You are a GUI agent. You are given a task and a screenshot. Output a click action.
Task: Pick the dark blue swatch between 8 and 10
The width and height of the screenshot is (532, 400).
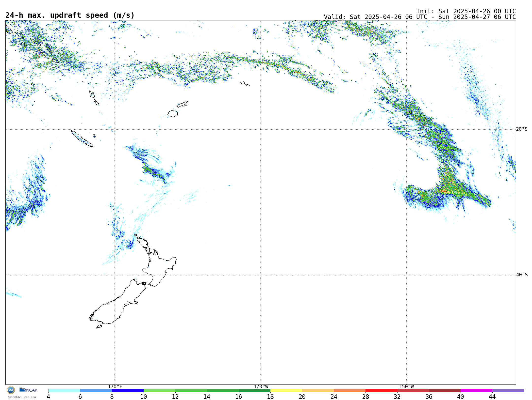tap(128, 391)
